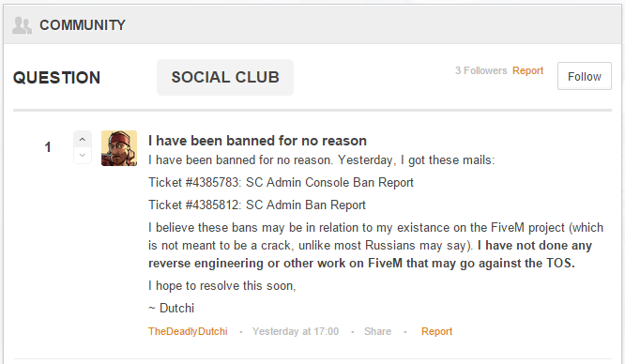Select the SOCIAL CLUB category tag
Viewport: 625px width, 364px height.
pos(225,77)
